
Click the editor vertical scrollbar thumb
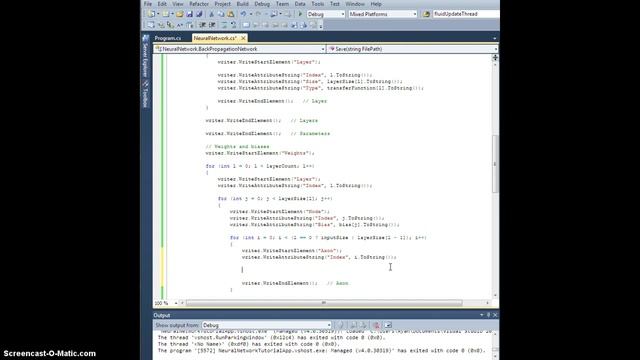495,164
